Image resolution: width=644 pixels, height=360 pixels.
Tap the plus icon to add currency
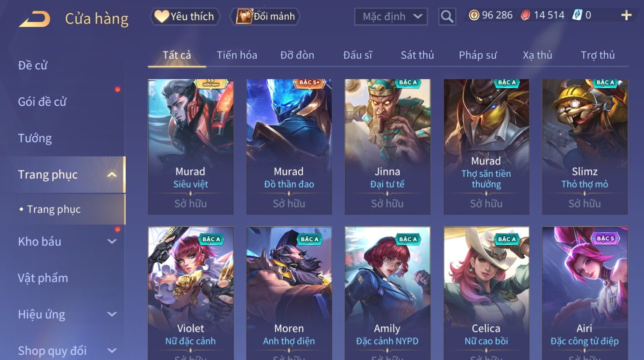(x=626, y=15)
